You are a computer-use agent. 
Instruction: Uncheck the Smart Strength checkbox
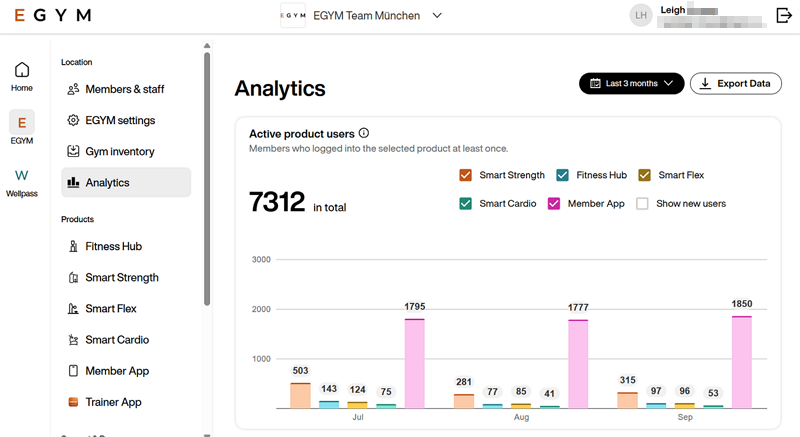(x=466, y=175)
